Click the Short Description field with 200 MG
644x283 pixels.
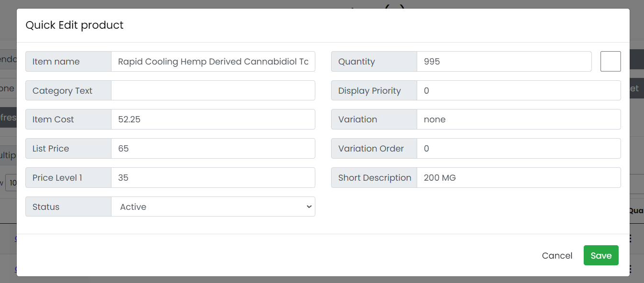tap(519, 178)
